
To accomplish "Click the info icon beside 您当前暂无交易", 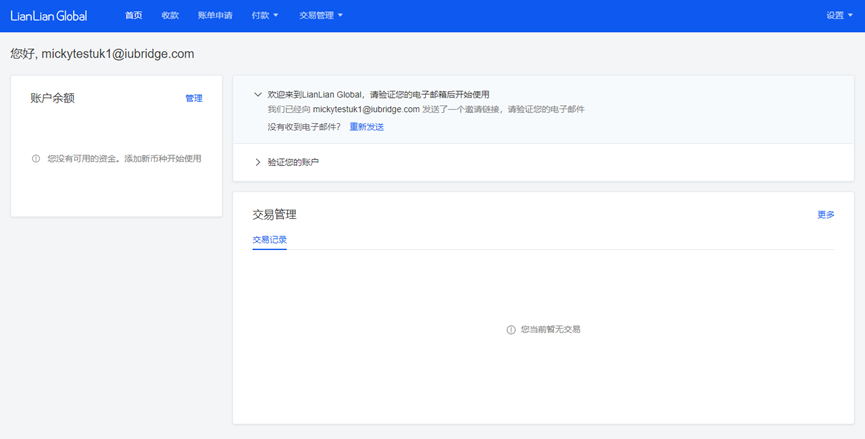I will pyautogui.click(x=511, y=330).
